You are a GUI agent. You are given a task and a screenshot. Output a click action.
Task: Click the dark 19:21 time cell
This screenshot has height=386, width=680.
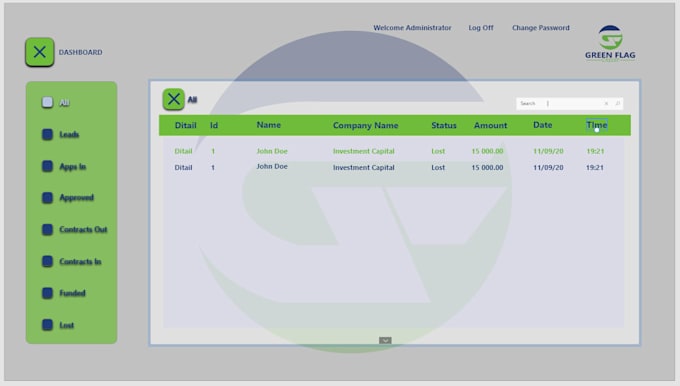pos(595,167)
